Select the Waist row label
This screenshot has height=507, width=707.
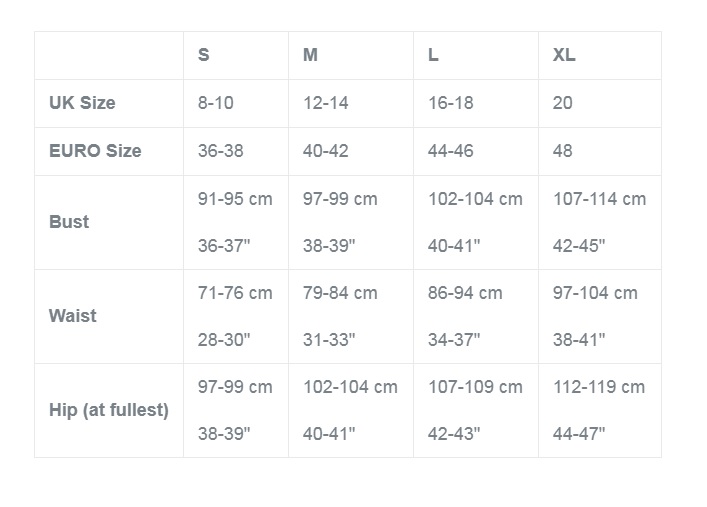coord(73,316)
